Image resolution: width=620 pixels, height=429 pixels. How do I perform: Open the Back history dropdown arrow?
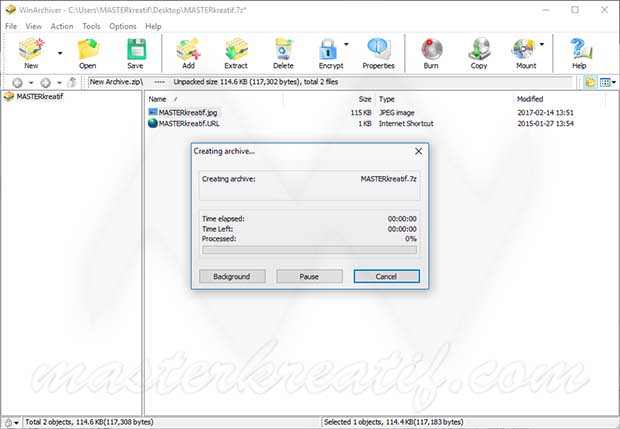(x=30, y=83)
